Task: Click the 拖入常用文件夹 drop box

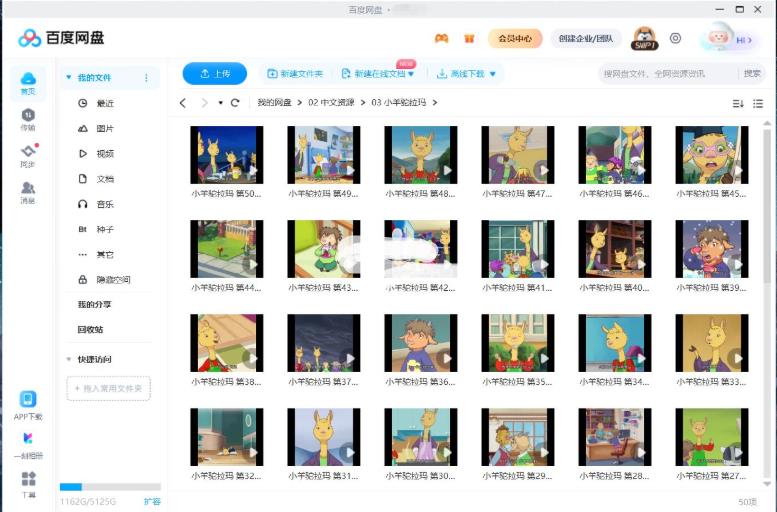Action: coord(109,389)
